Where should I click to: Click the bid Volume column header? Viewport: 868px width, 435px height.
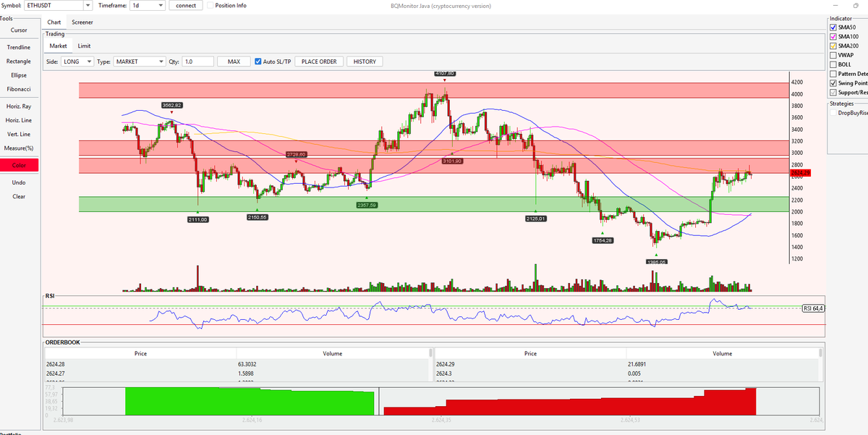pyautogui.click(x=332, y=353)
